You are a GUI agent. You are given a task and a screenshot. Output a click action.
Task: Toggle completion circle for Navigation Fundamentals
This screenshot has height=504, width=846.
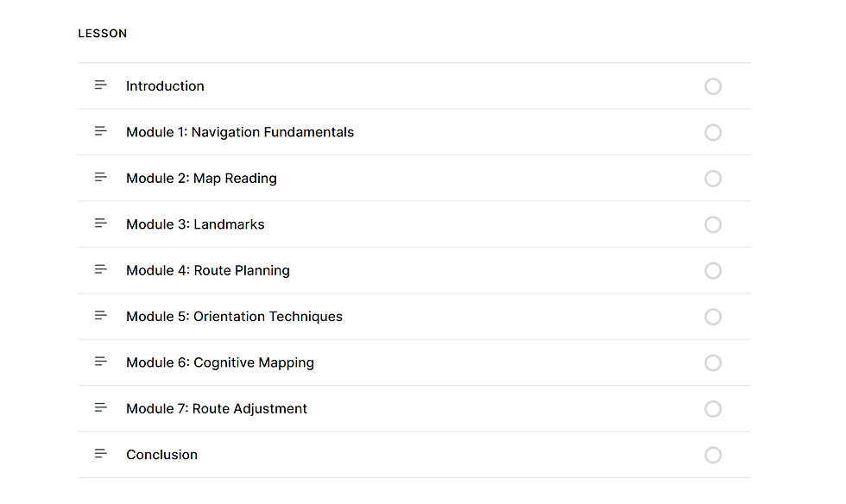point(713,132)
